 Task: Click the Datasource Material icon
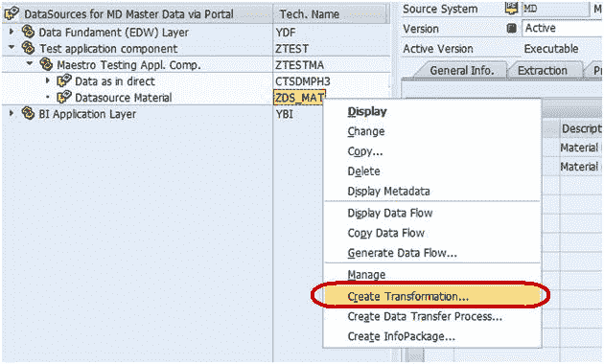tap(64, 97)
